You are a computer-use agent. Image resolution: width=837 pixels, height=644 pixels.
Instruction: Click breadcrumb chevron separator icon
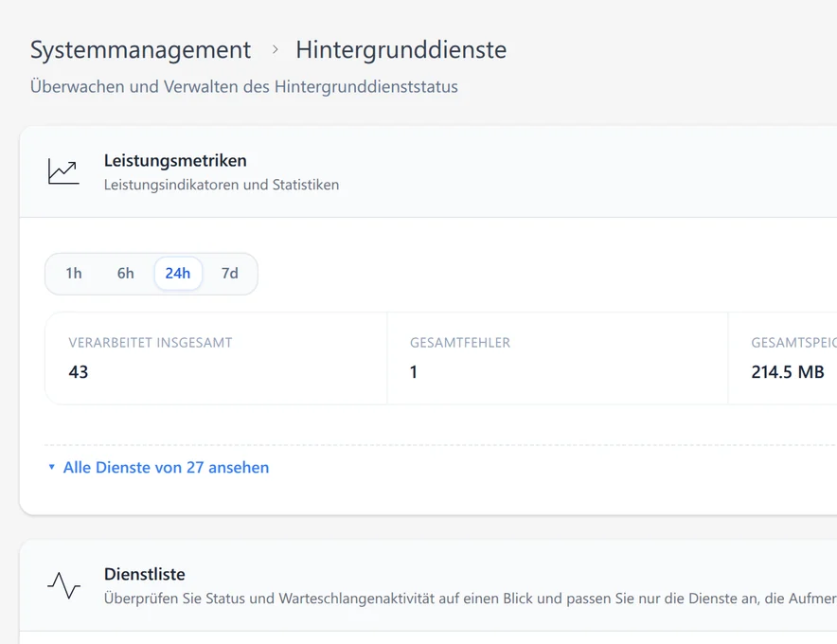point(275,49)
